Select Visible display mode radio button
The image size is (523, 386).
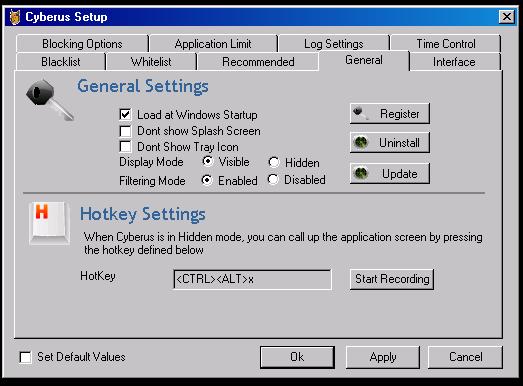208,162
